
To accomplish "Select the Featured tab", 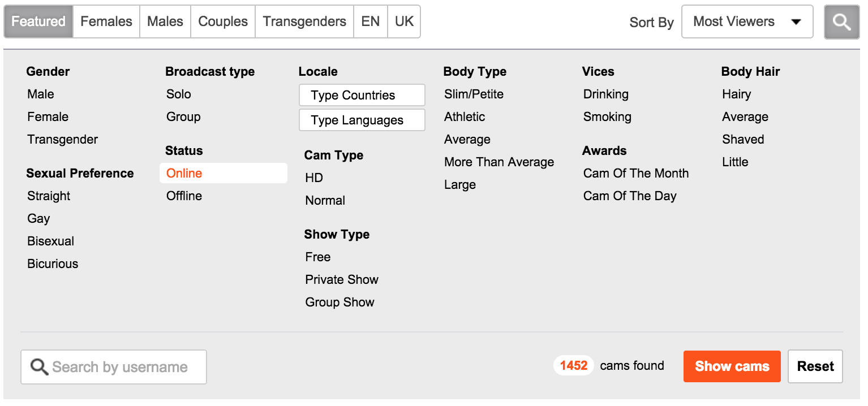I will point(38,22).
